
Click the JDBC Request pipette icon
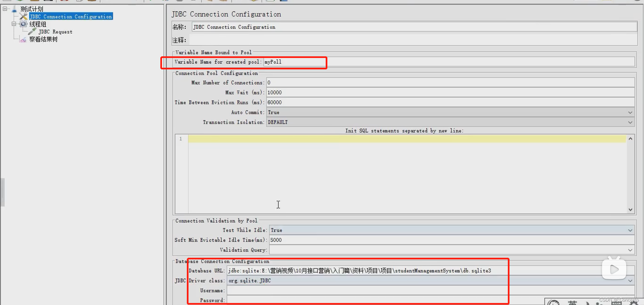coord(32,32)
